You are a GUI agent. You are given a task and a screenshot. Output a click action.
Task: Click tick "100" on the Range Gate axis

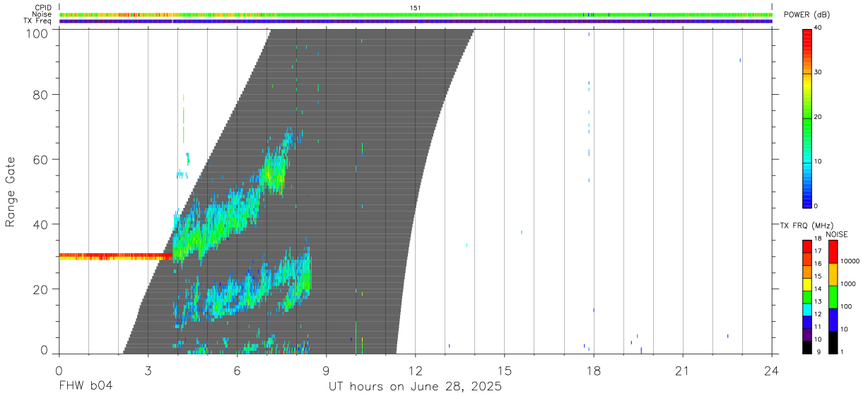38,33
